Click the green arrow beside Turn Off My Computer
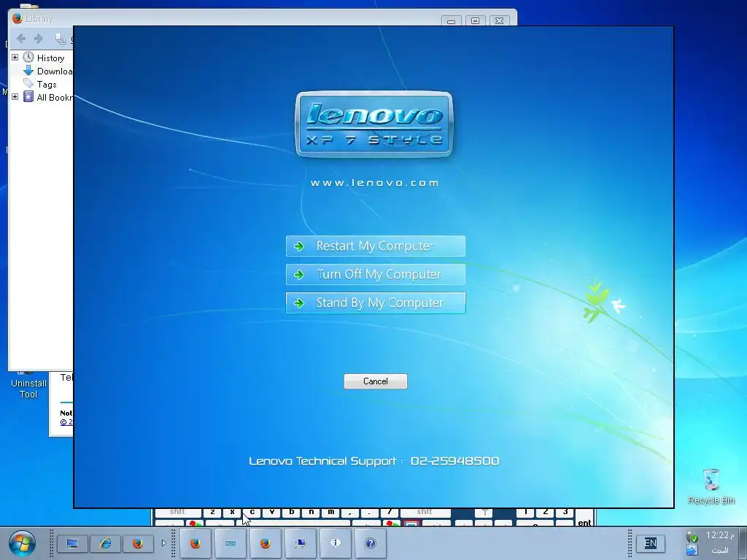 click(299, 275)
